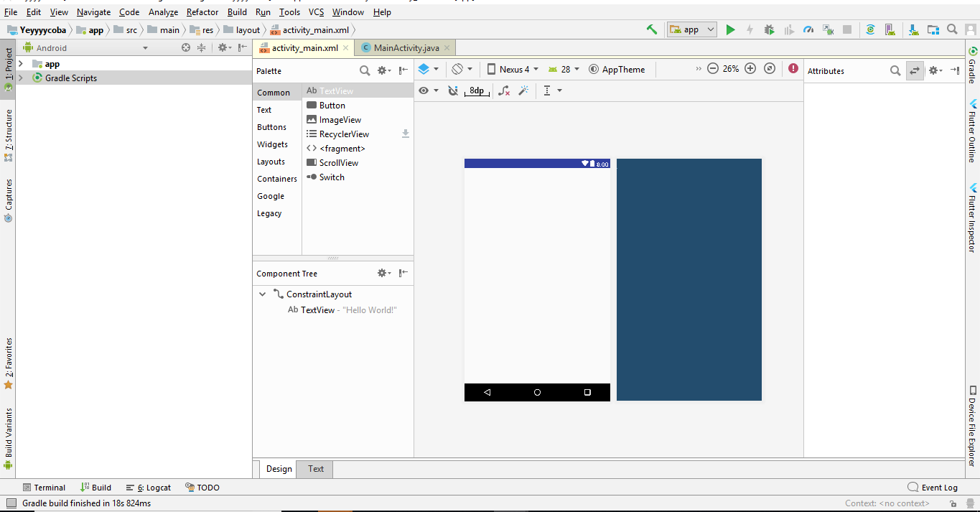Toggle view all attributes arrows button
This screenshot has width=980, height=512.
tap(915, 70)
